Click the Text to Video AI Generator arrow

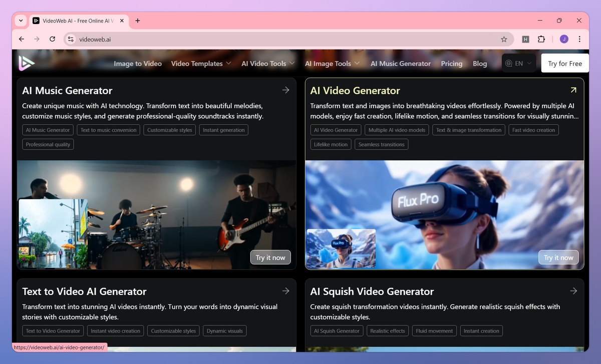[285, 291]
